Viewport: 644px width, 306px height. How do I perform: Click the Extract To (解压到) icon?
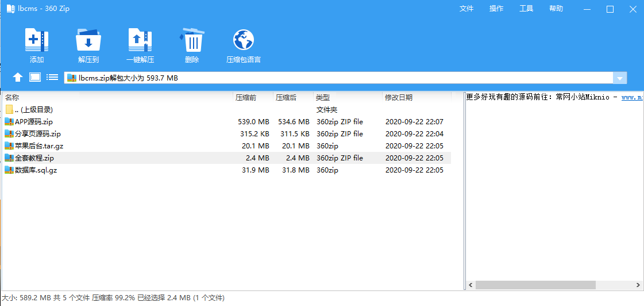[88, 40]
